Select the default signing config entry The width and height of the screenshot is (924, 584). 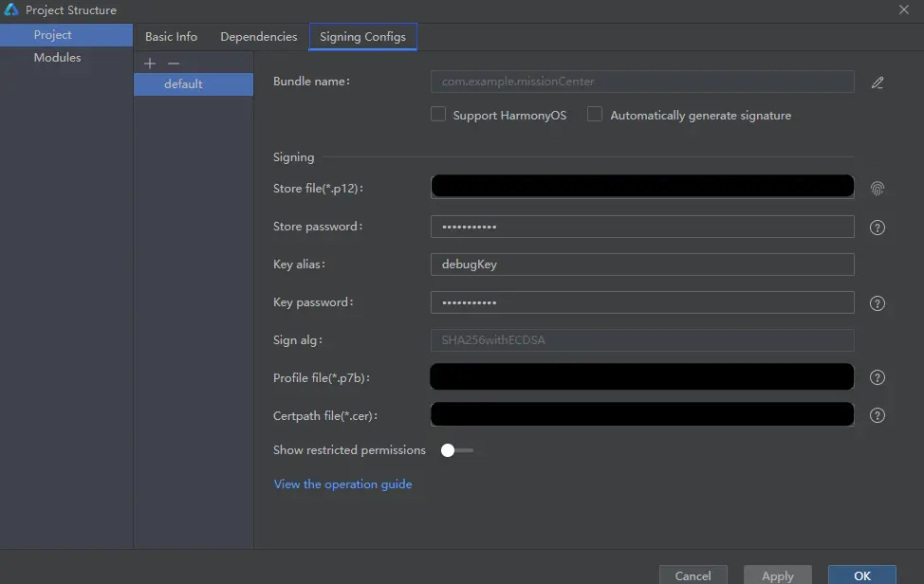[184, 84]
